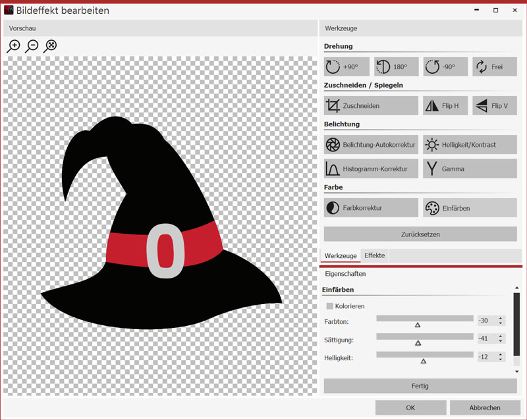Increase Farbton value with up arrow
This screenshot has height=420, width=527.
pyautogui.click(x=501, y=319)
